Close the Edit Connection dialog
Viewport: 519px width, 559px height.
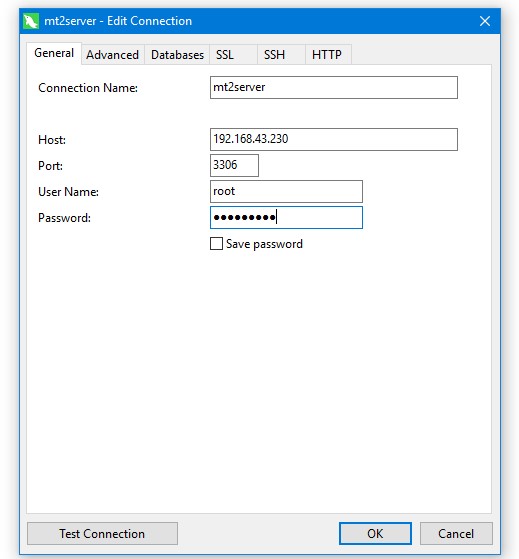click(485, 21)
